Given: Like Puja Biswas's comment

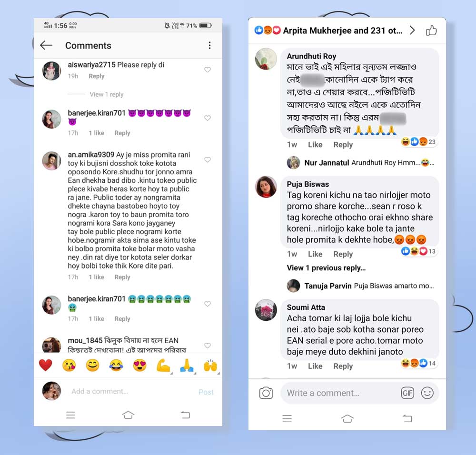Looking at the screenshot, I should coord(315,254).
